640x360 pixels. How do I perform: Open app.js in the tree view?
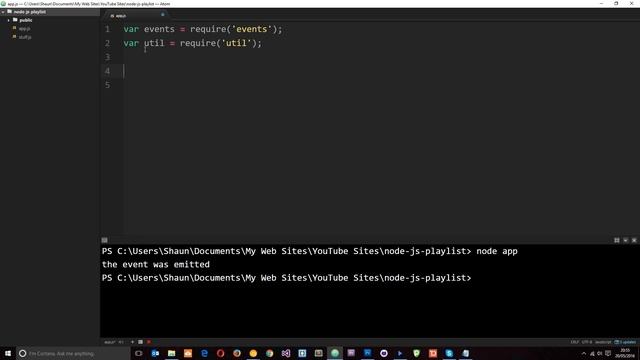24,29
